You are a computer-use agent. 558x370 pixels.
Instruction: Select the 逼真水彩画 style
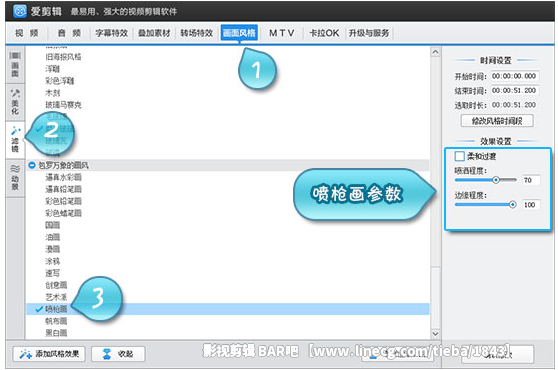(63, 177)
